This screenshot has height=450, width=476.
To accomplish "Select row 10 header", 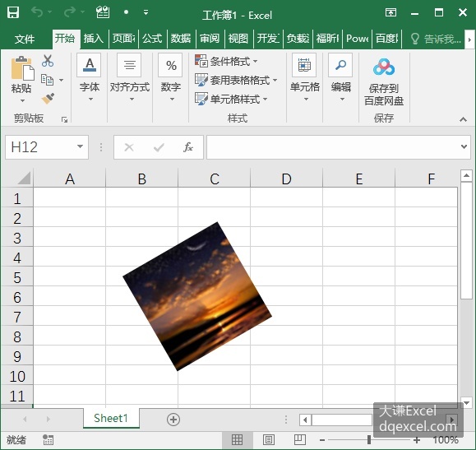I will tap(17, 376).
